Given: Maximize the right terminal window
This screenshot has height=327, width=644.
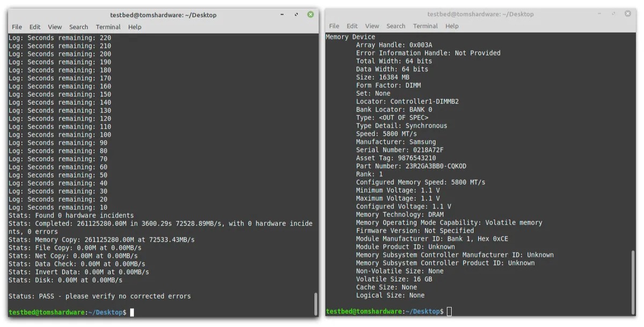Looking at the screenshot, I should [613, 13].
